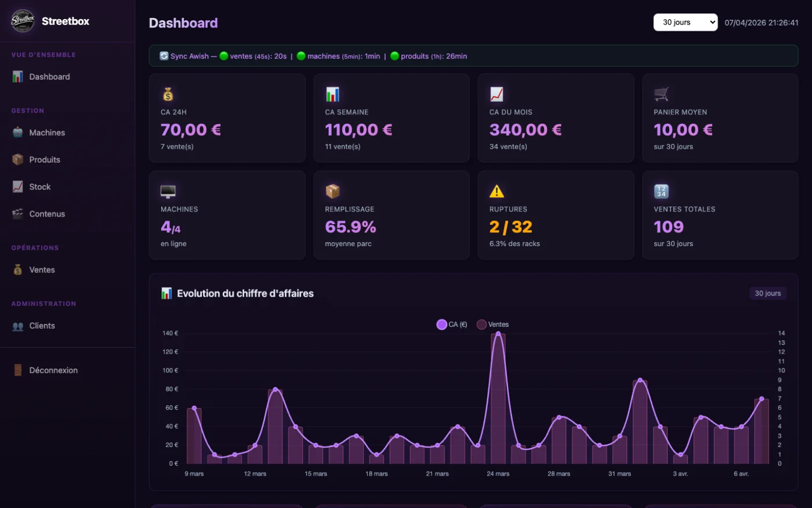Click the Ventes money bag sidebar icon
The width and height of the screenshot is (812, 508).
point(18,270)
